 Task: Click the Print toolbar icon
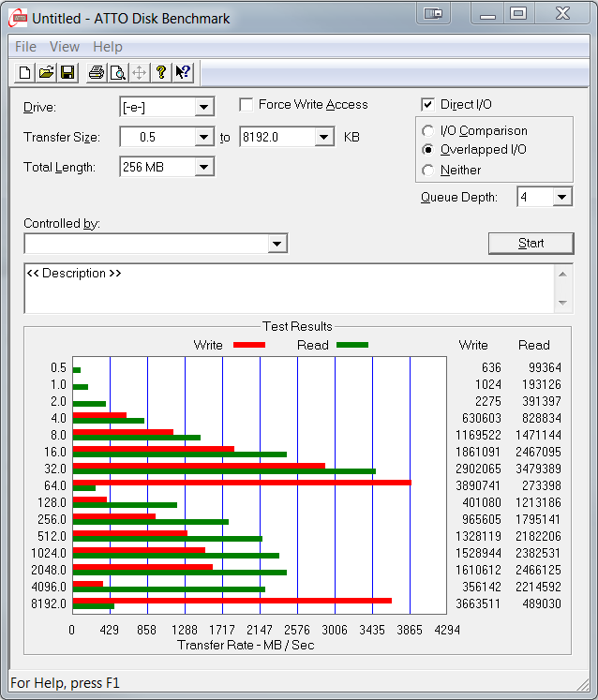tap(96, 72)
